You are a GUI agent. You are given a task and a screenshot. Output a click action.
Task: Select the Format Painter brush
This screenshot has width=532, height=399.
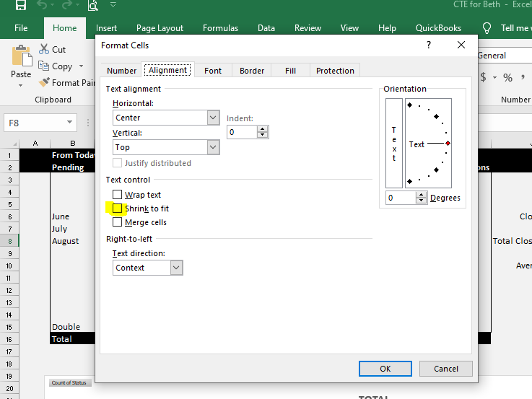click(x=44, y=82)
